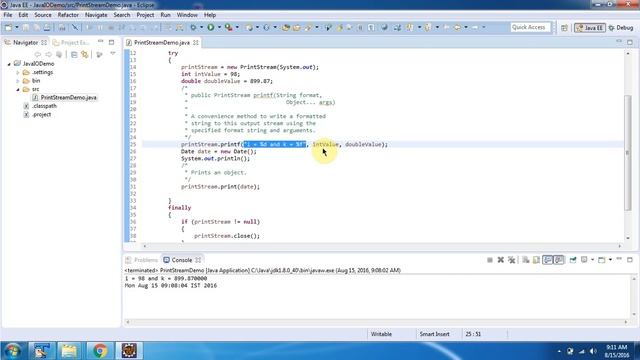Open the Window menu
The height and width of the screenshot is (360, 640).
[187, 15]
